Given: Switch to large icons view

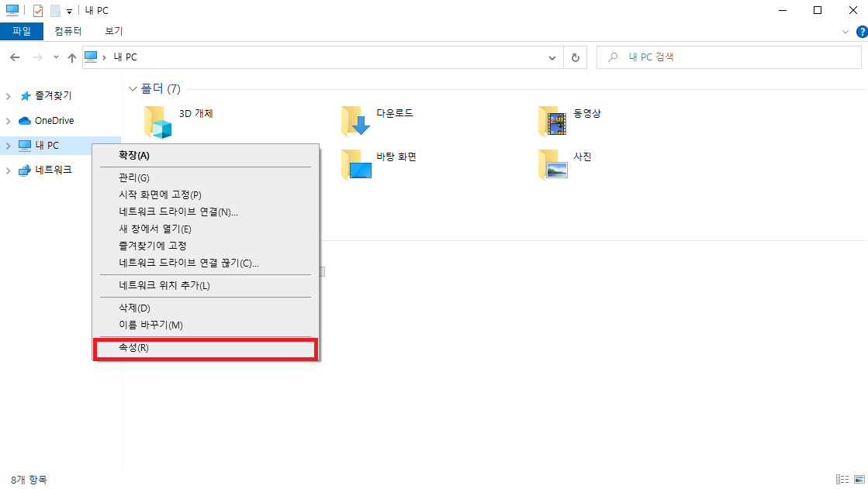Looking at the screenshot, I should click(x=859, y=480).
